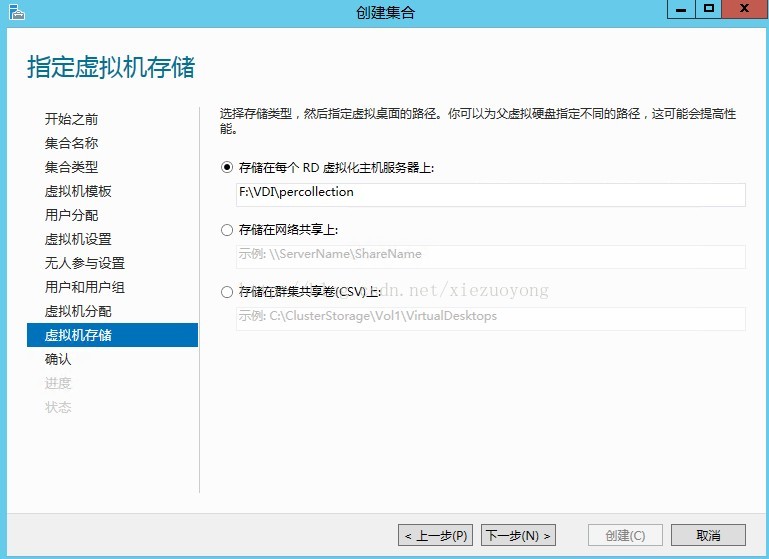Click the wizard icon in title bar
This screenshot has width=769, height=559.
coord(17,12)
